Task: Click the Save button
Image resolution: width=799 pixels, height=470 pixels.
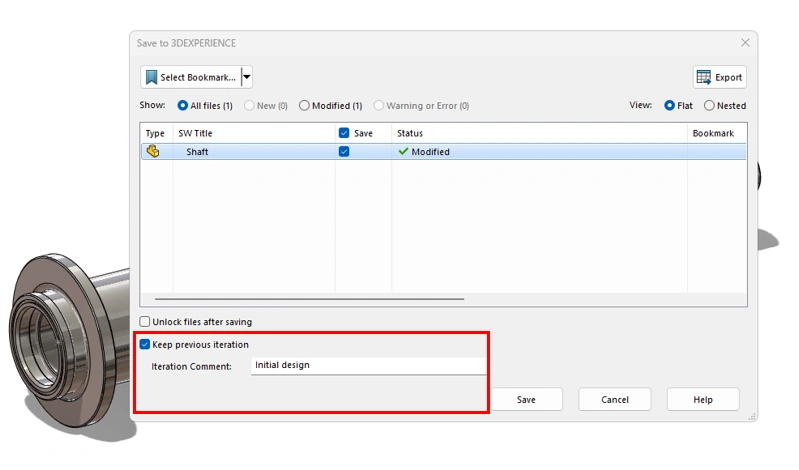Action: click(x=526, y=400)
